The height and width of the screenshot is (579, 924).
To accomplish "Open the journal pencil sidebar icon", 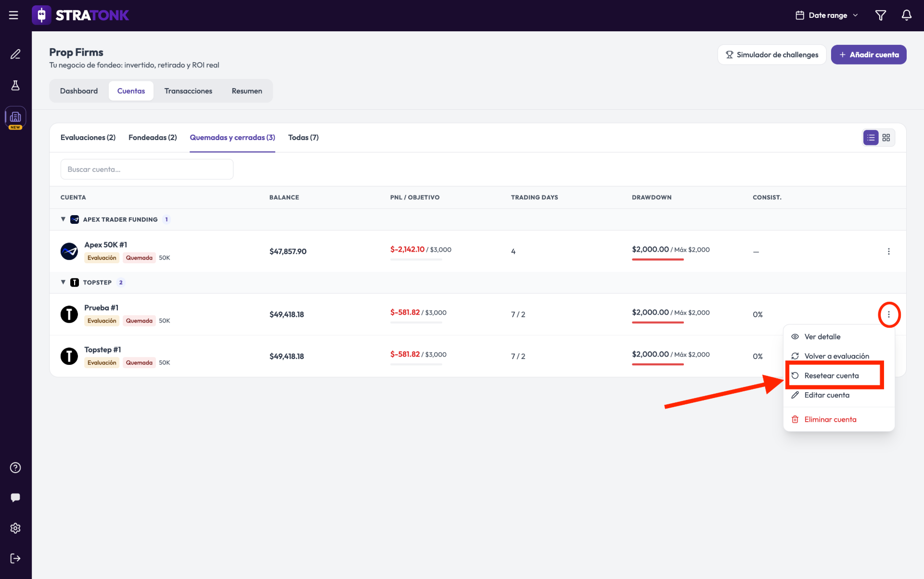I will (x=15, y=54).
